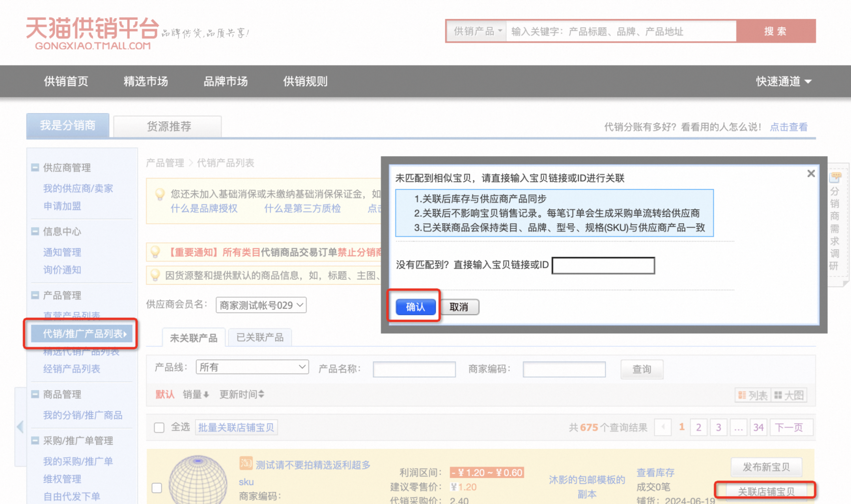The image size is (851, 504).
Task: Open 品牌市场 in navigation bar
Action: 226,81
